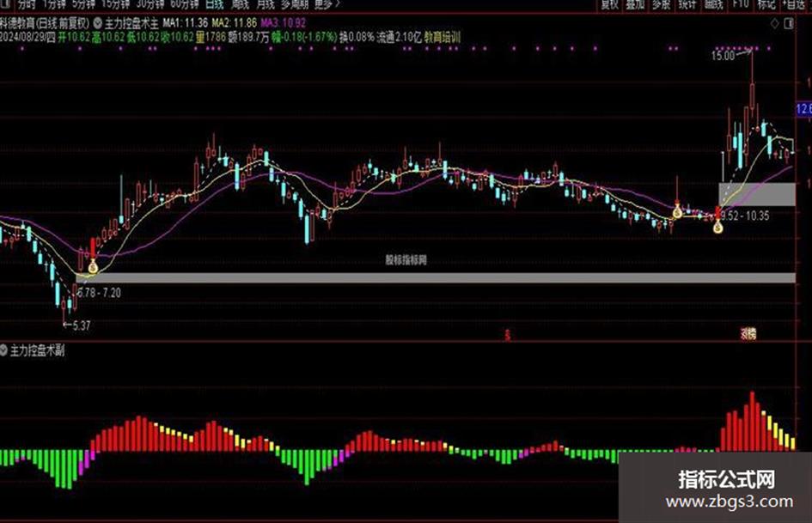
Task: Select the 5分钟 period tab
Action: [x=83, y=4]
